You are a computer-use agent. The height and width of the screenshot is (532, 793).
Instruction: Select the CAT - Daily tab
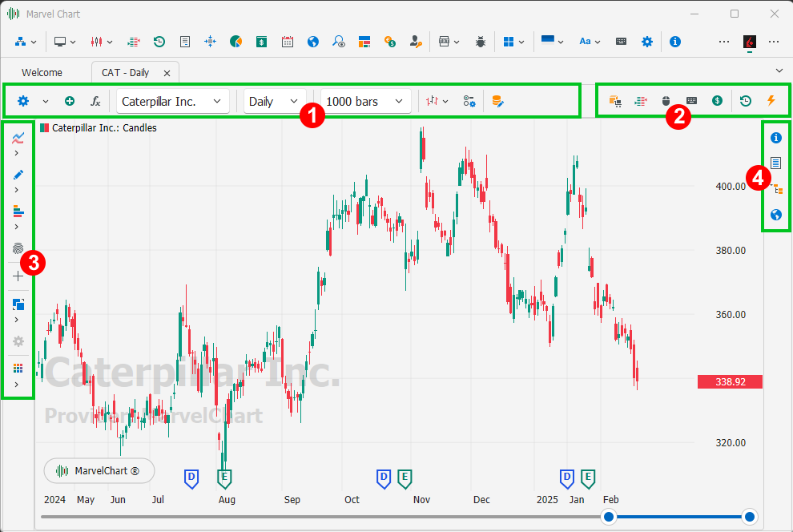[x=126, y=73]
